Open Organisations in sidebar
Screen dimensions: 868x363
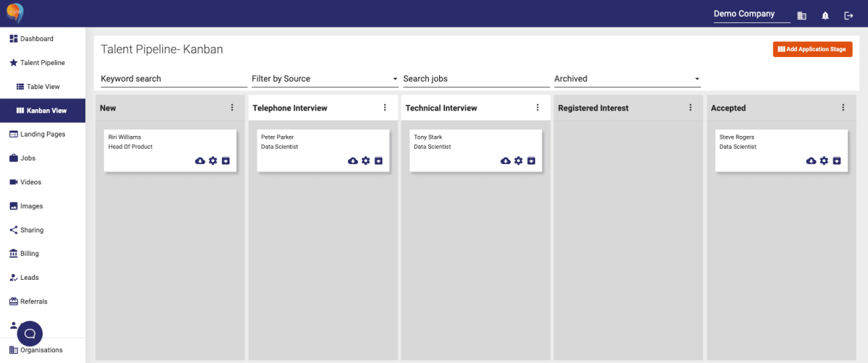pyautogui.click(x=43, y=350)
